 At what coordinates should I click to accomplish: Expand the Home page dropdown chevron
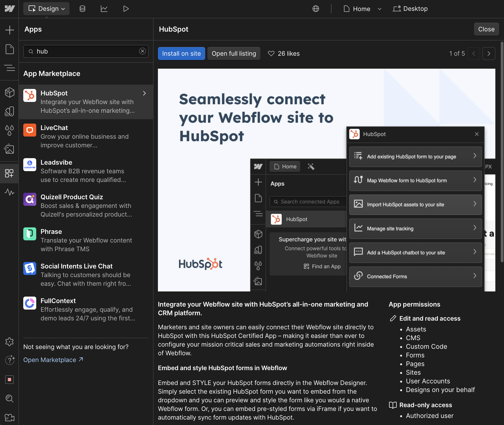[380, 9]
